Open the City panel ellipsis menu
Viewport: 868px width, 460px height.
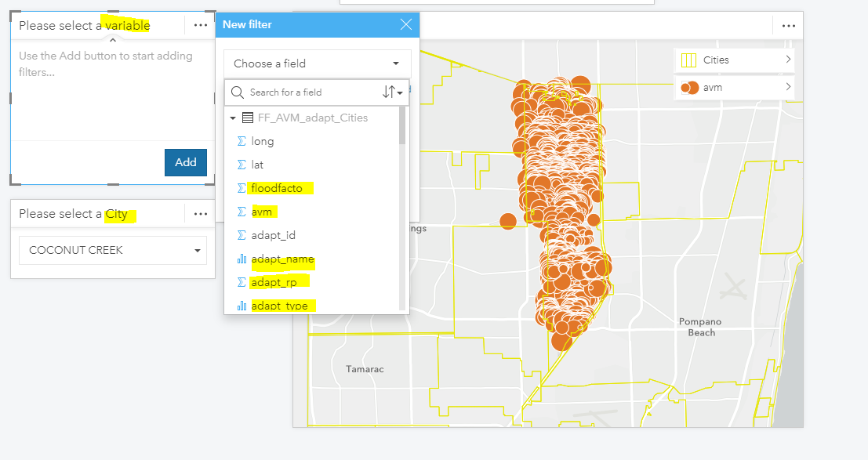[201, 213]
